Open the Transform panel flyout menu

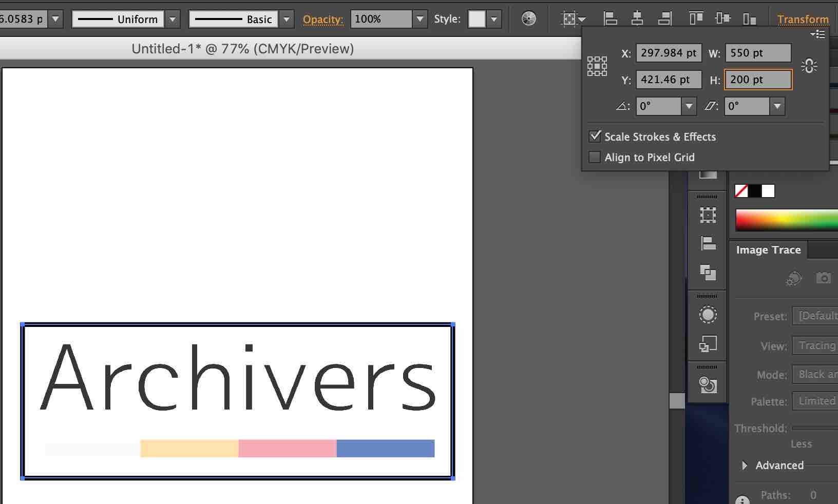(x=818, y=34)
